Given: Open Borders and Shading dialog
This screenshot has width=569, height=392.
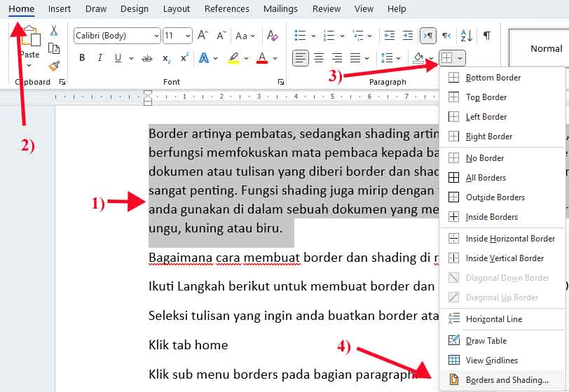Looking at the screenshot, I should [x=502, y=380].
